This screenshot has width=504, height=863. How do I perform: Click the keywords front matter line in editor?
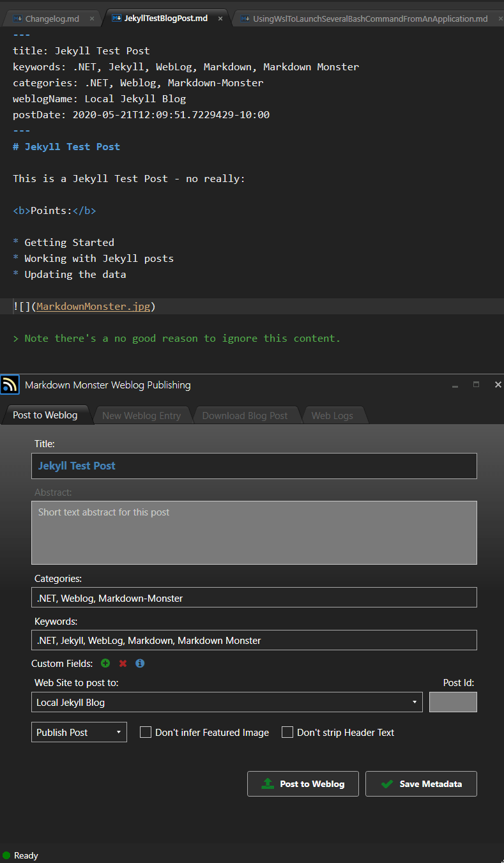(x=186, y=66)
